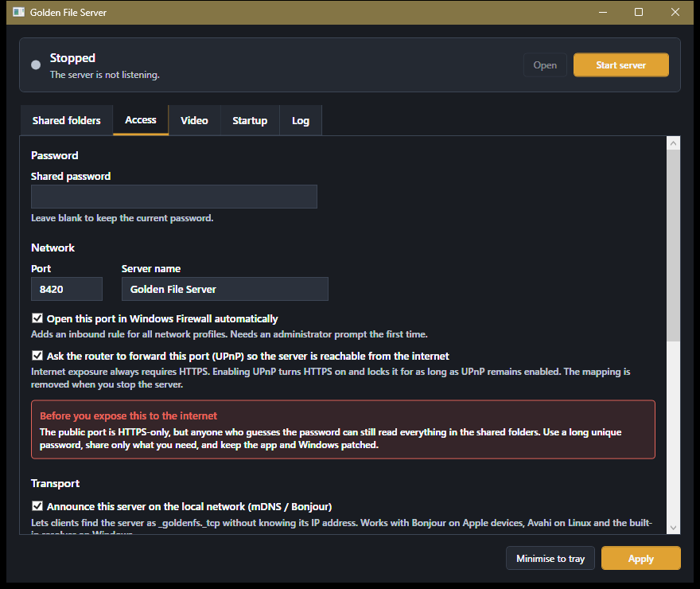Show the Log tab
The image size is (700, 589).
tap(301, 120)
